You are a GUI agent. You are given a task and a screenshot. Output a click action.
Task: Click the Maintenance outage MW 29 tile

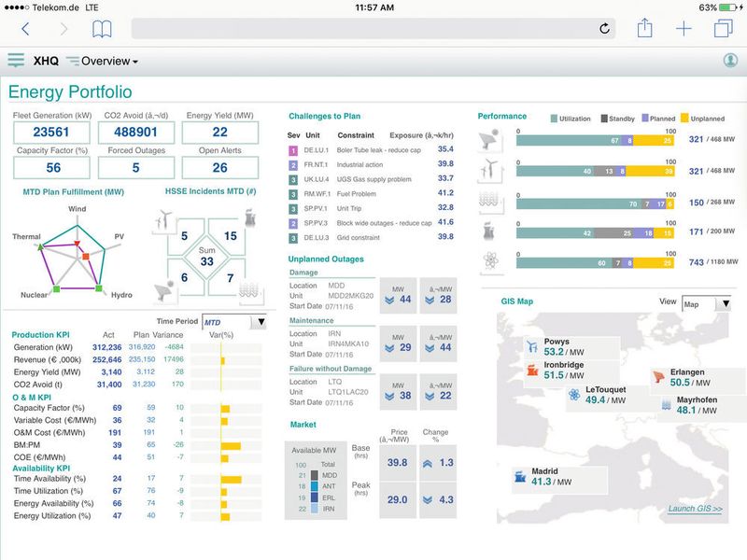399,343
